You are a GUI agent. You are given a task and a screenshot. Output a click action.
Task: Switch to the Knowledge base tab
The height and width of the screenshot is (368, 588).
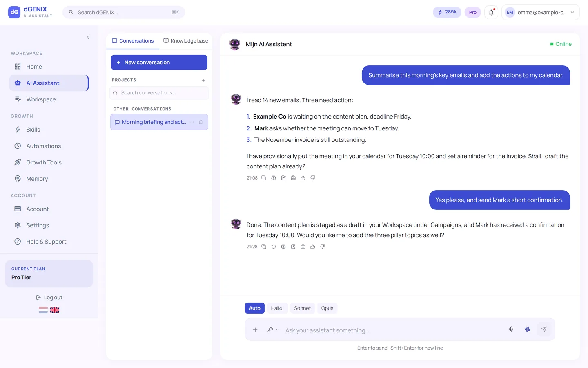186,41
